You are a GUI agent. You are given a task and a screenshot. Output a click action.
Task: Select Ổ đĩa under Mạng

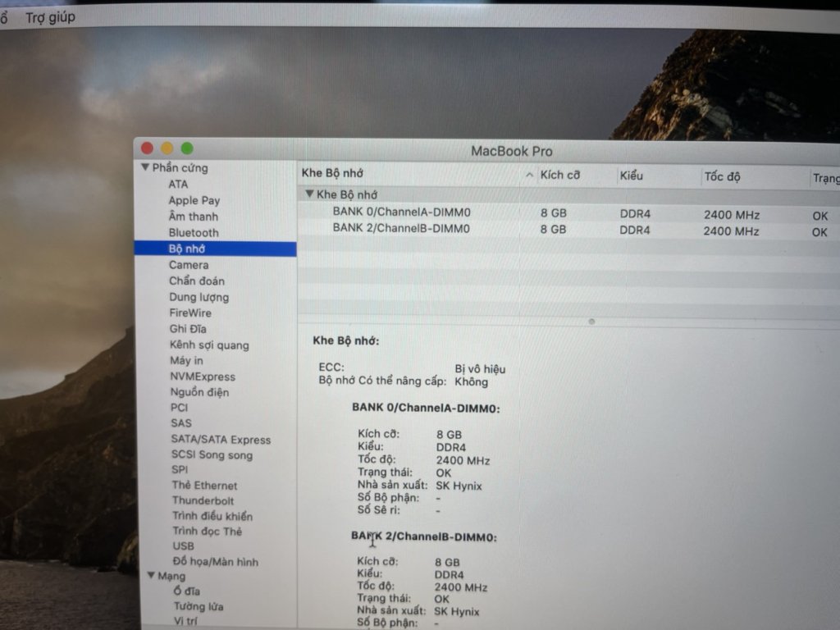coord(187,591)
